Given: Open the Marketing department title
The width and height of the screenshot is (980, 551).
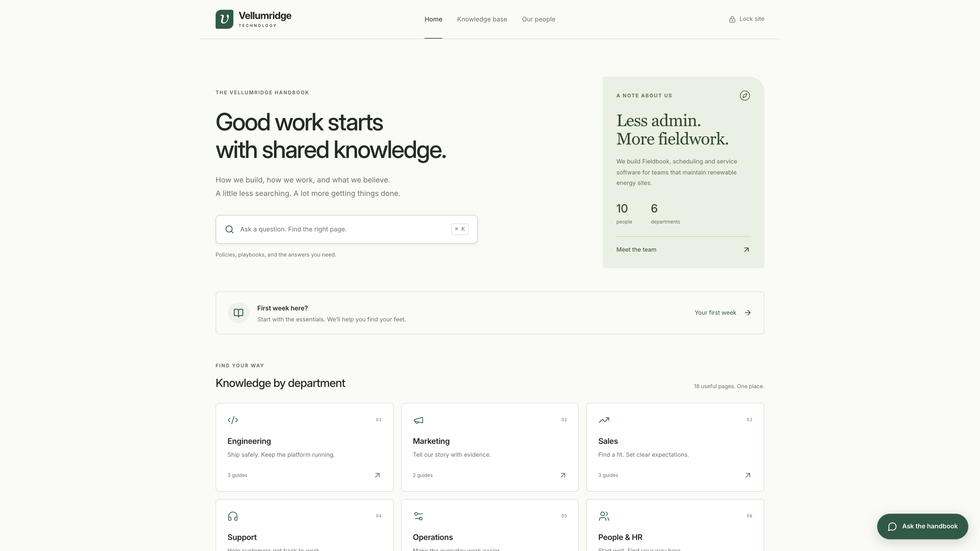Looking at the screenshot, I should pyautogui.click(x=431, y=441).
